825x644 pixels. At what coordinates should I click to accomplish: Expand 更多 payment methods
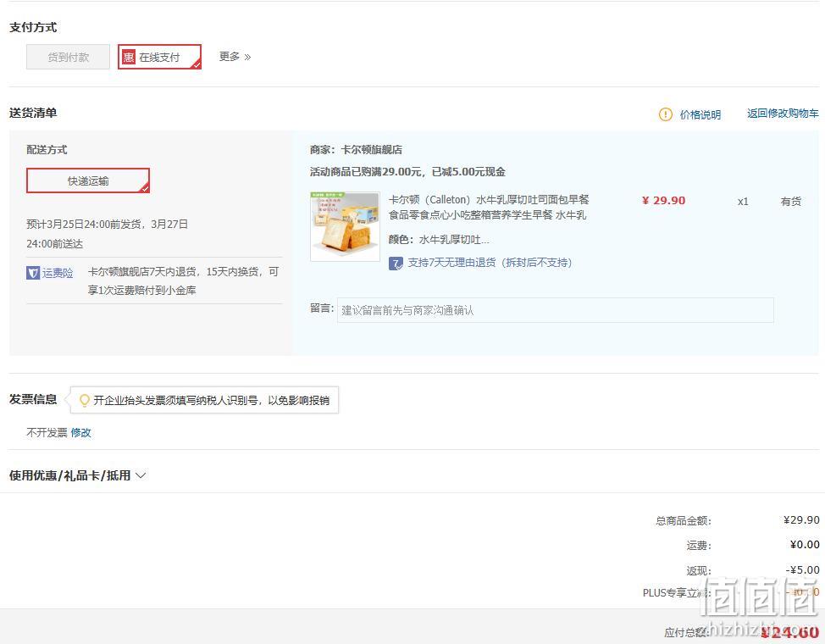pos(235,57)
